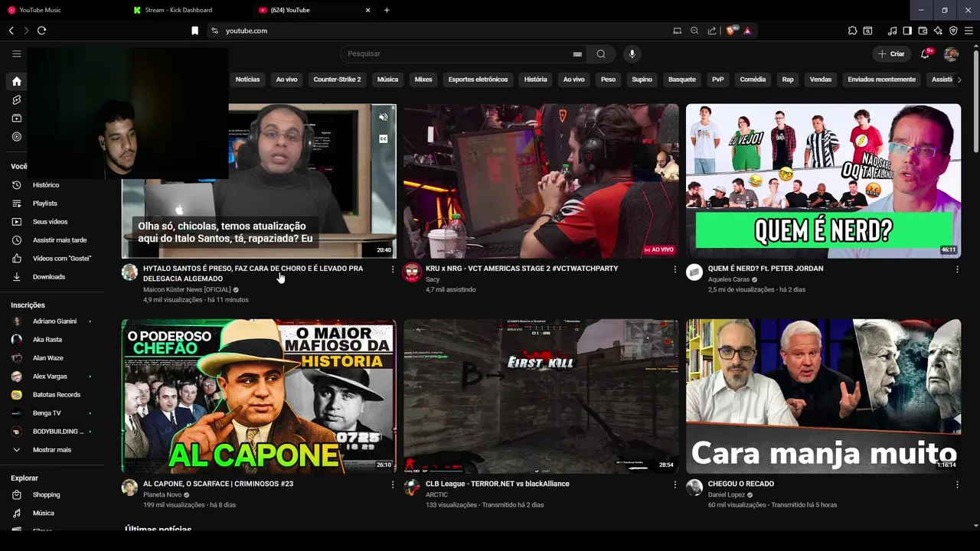The width and height of the screenshot is (980, 551).
Task: Open the Brave VPN shield icon
Action: click(953, 31)
